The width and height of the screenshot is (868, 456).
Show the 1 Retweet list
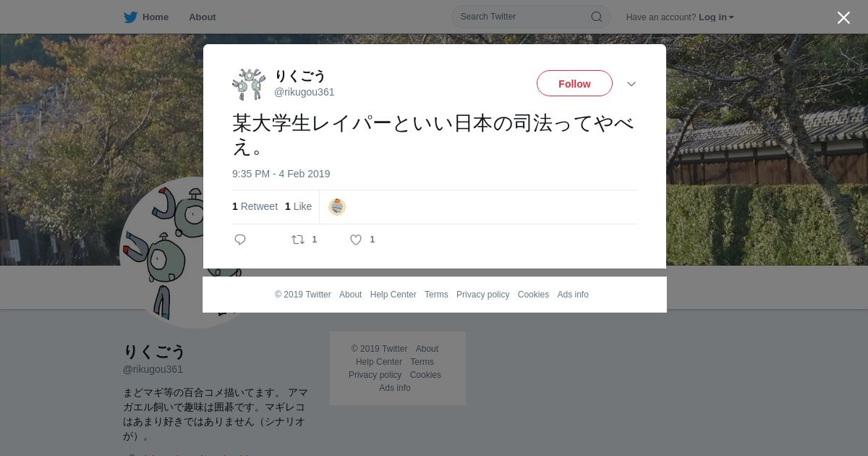[255, 206]
